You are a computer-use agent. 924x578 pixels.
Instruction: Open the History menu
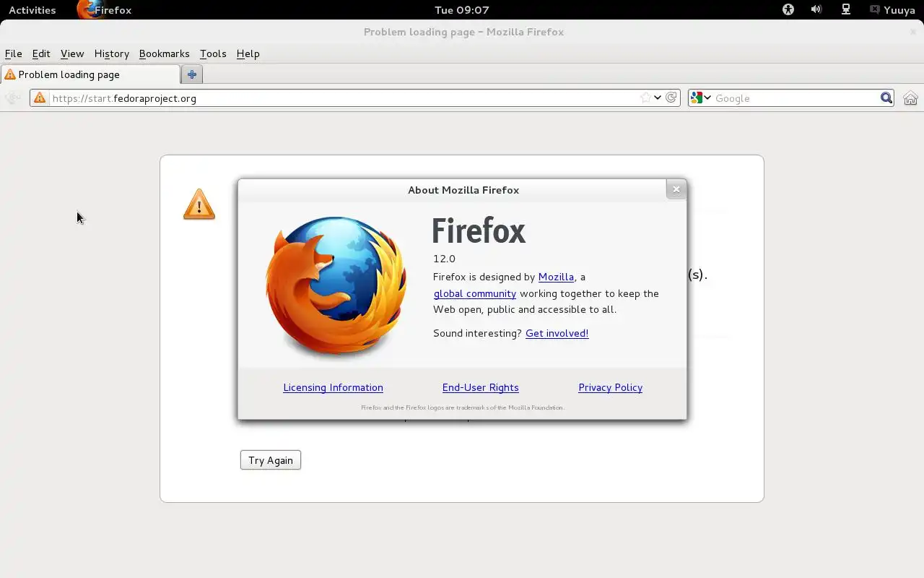coord(111,53)
